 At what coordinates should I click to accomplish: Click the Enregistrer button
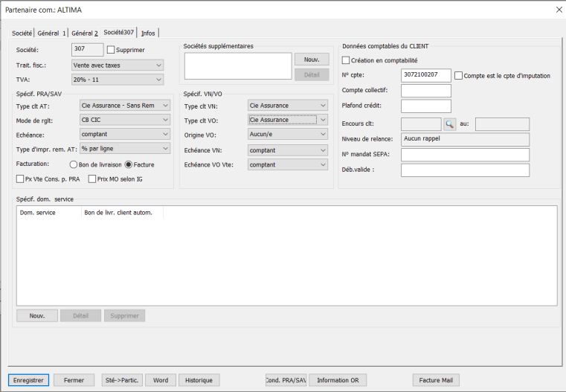click(x=28, y=380)
